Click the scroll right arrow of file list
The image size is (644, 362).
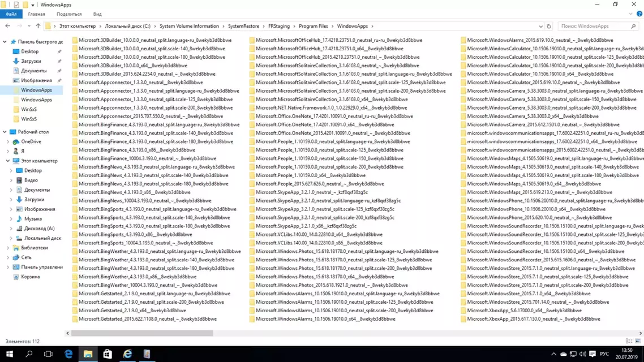[640, 333]
